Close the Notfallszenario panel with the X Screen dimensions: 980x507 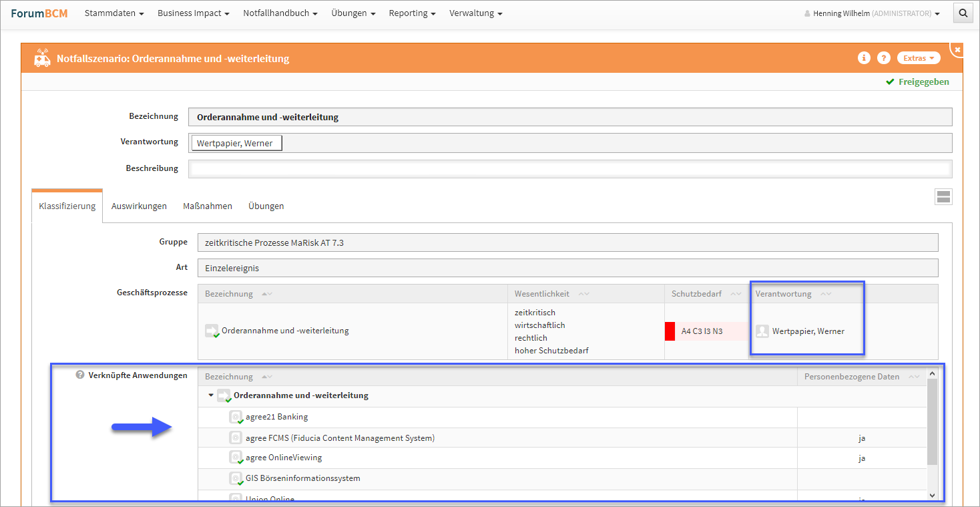[x=957, y=50]
